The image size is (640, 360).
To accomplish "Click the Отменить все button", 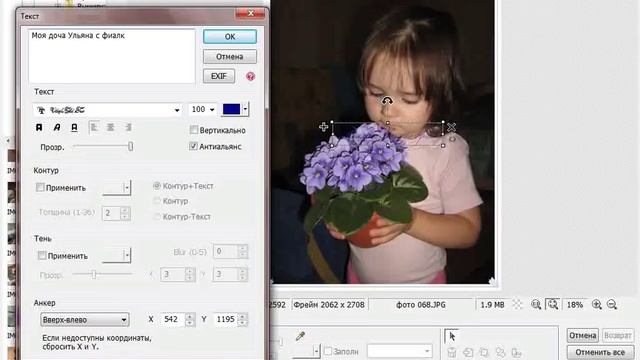I will point(600,352).
